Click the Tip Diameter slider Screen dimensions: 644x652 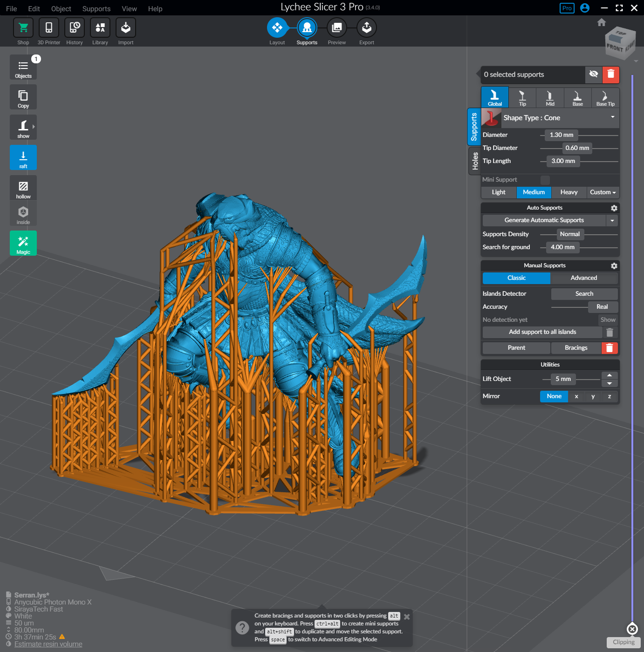pyautogui.click(x=577, y=148)
